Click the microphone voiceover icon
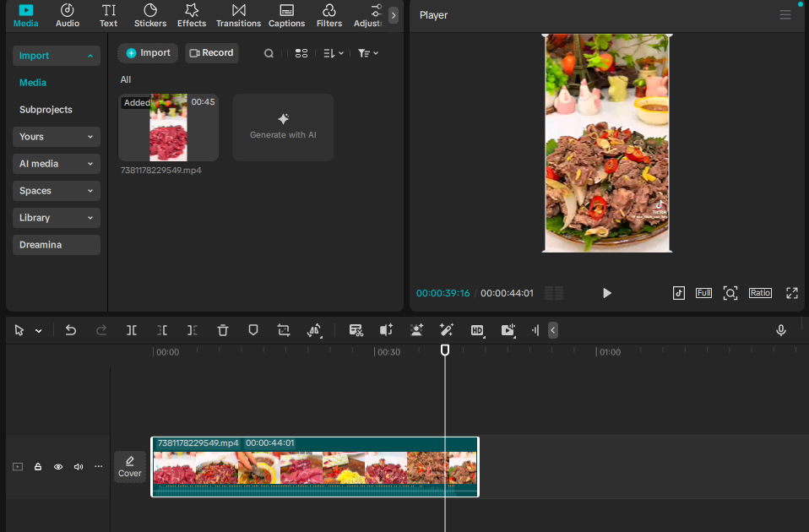 [x=781, y=330]
